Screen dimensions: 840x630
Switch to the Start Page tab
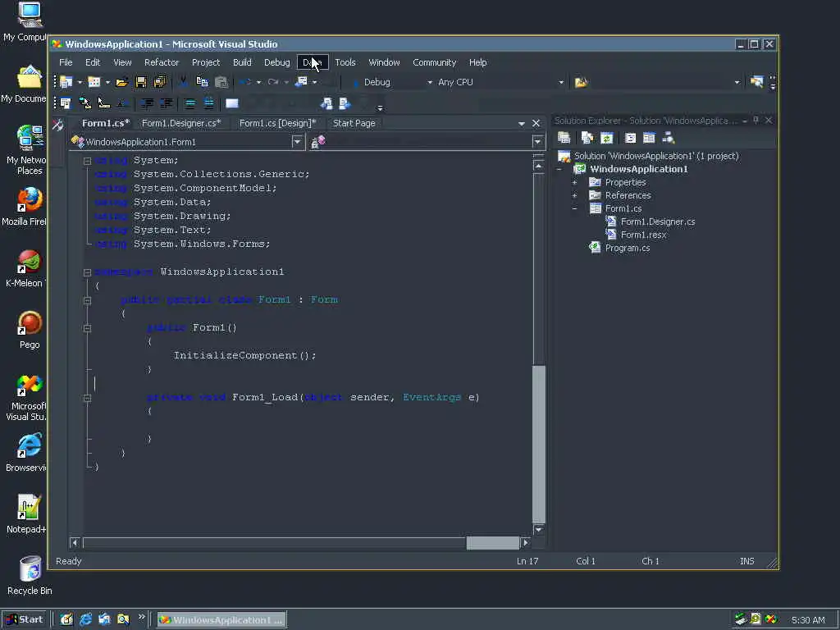point(354,123)
